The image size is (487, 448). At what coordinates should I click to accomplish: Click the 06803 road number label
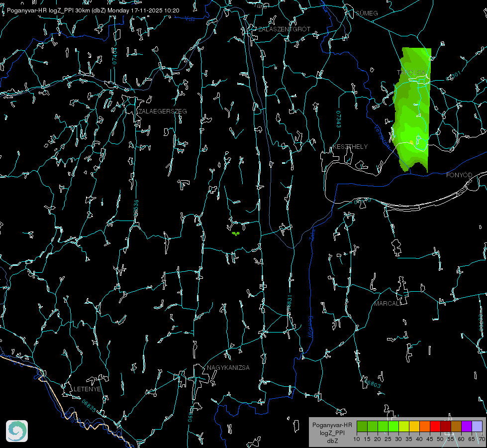(x=372, y=383)
